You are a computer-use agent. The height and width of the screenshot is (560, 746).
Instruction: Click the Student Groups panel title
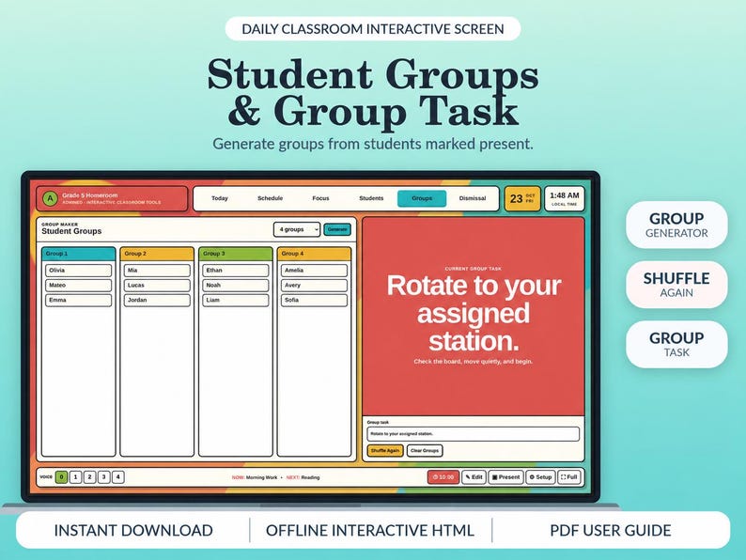(x=71, y=231)
